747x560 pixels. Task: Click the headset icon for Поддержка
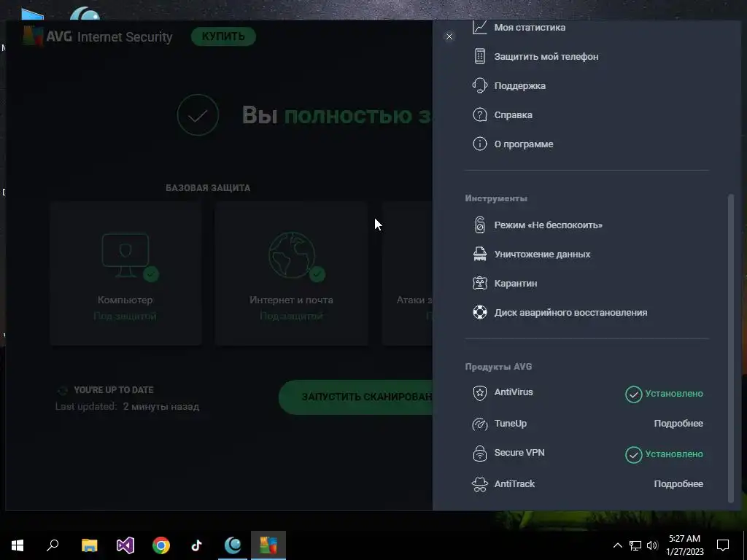click(x=480, y=86)
